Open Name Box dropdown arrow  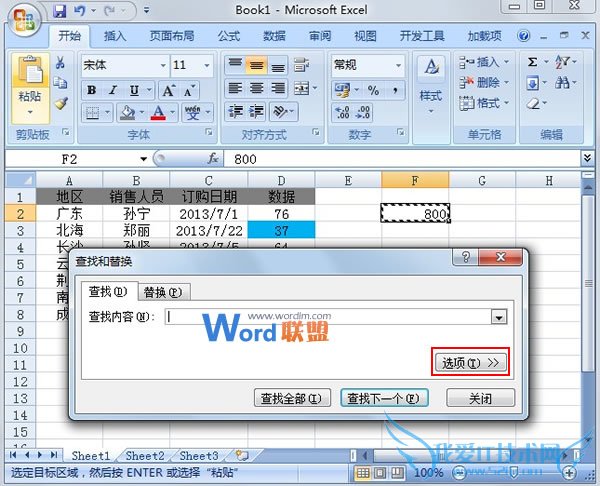click(143, 159)
